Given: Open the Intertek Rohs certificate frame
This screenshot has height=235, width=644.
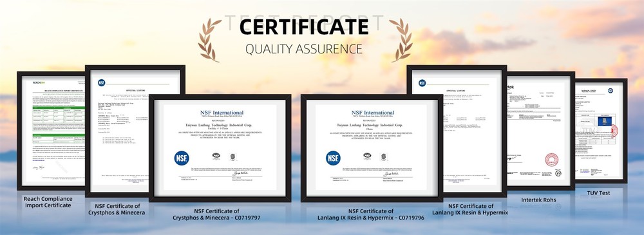Looking at the screenshot, I should (540, 131).
